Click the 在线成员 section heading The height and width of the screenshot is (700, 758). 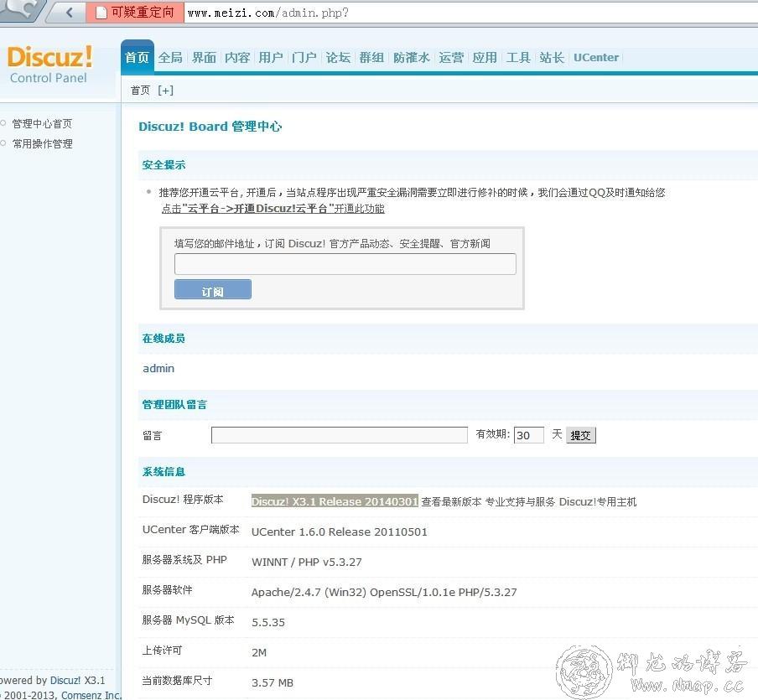164,339
